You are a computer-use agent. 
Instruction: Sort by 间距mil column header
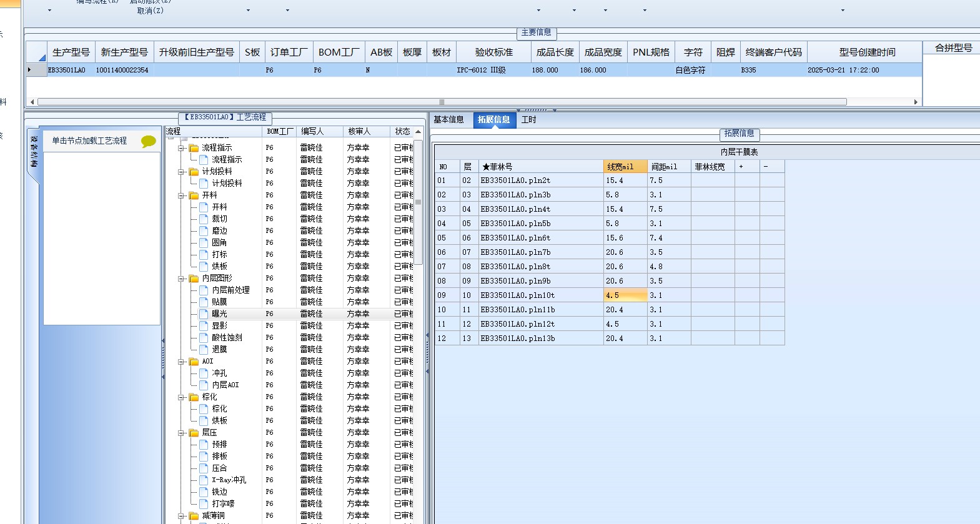[x=669, y=166]
